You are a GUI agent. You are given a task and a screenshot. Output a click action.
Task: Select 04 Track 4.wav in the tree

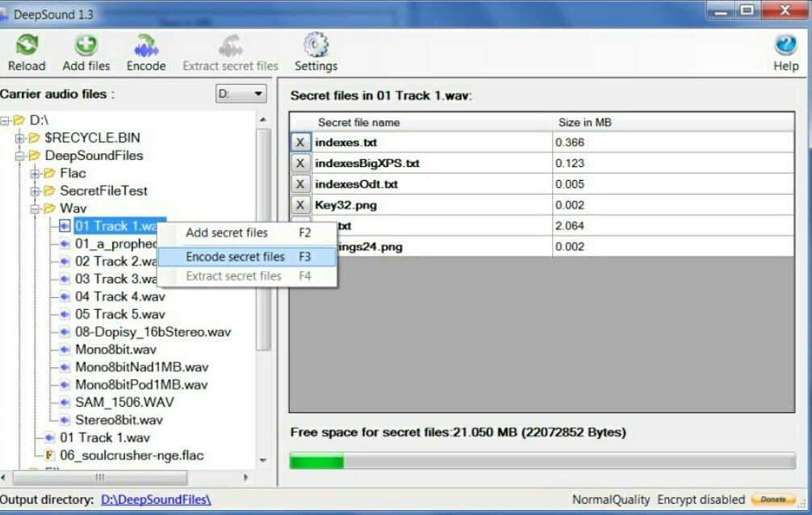[119, 296]
